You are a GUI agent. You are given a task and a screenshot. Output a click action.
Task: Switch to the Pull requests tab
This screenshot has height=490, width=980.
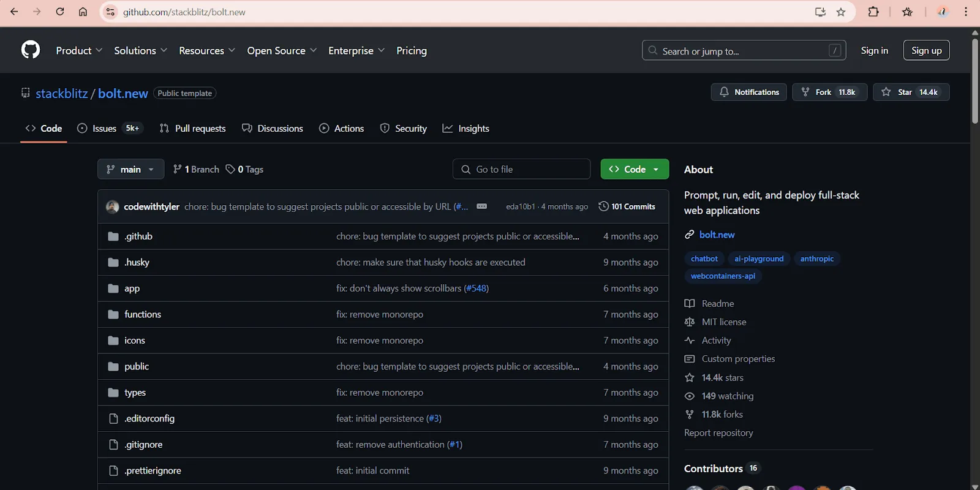click(x=192, y=128)
